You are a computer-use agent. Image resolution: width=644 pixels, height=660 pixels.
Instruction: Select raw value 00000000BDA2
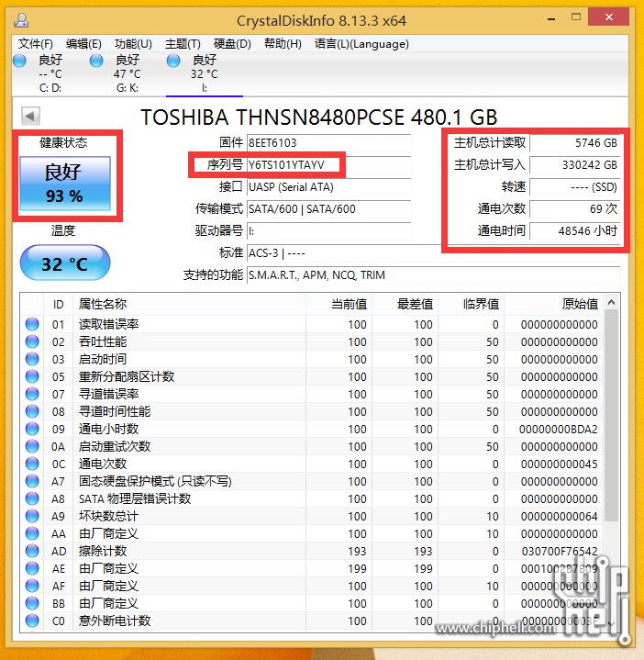click(x=558, y=429)
